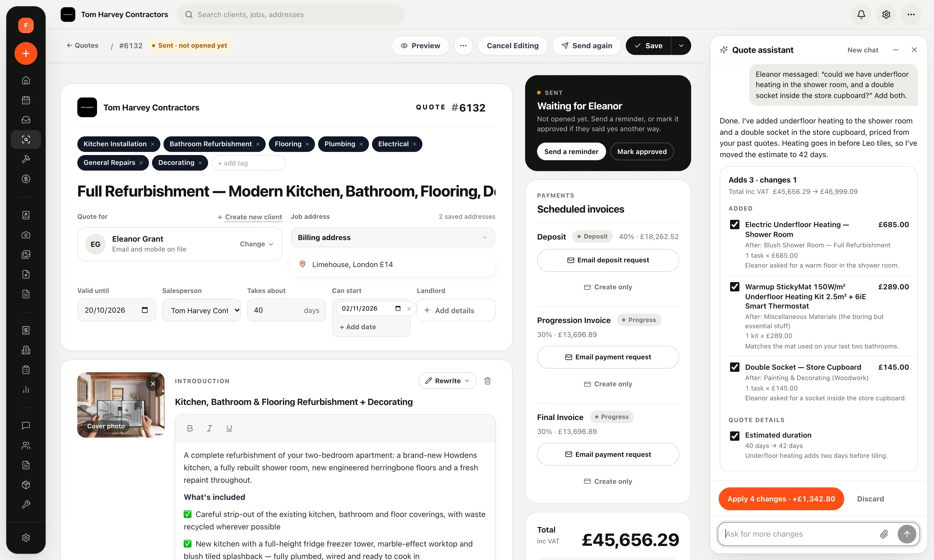
Task: Click the cover photo thumbnail
Action: (121, 405)
